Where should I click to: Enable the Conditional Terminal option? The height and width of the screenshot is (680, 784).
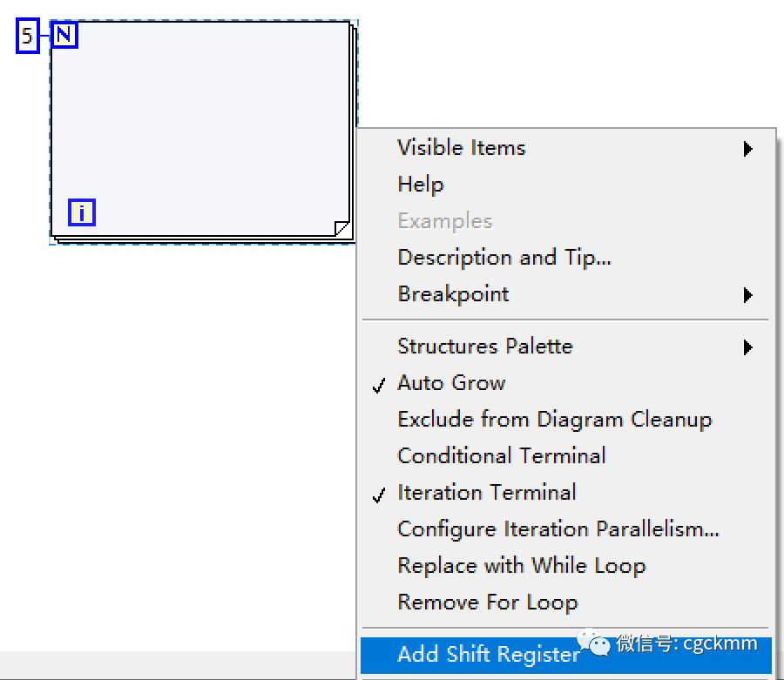pos(501,456)
